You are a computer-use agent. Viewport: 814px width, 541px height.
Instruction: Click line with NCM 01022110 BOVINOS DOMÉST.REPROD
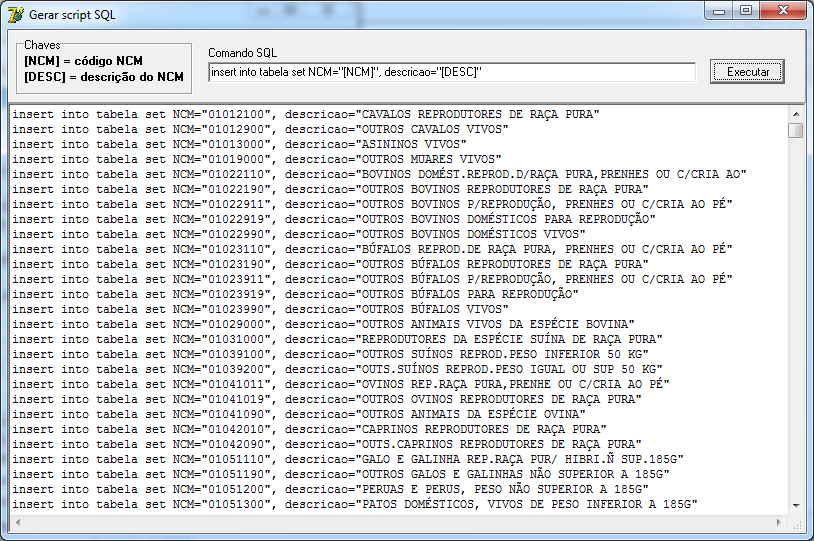pos(379,174)
